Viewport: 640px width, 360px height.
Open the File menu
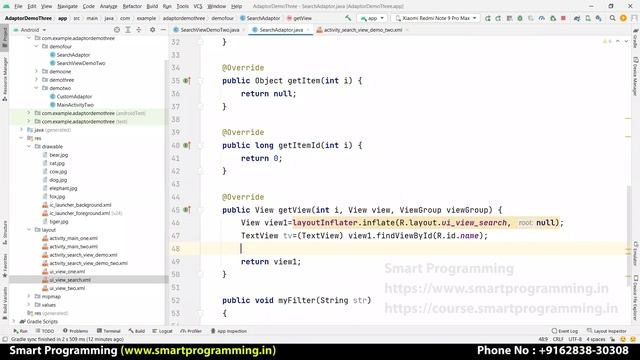18,6
